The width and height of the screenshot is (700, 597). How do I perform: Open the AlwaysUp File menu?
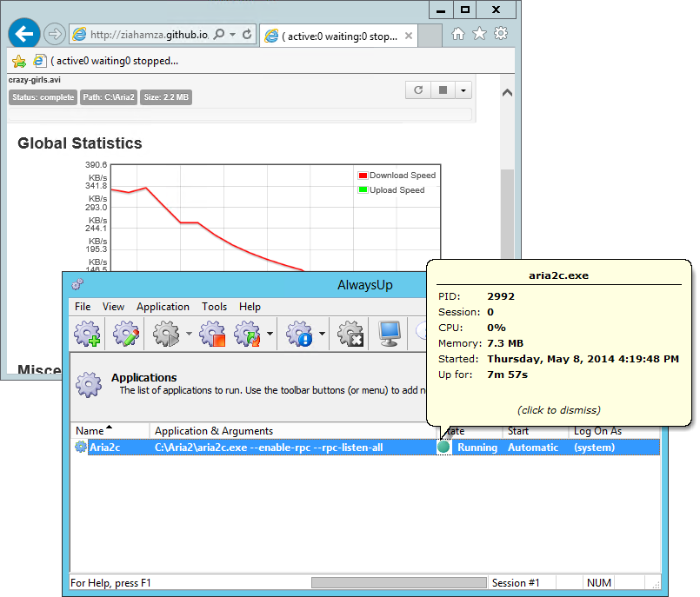[83, 307]
